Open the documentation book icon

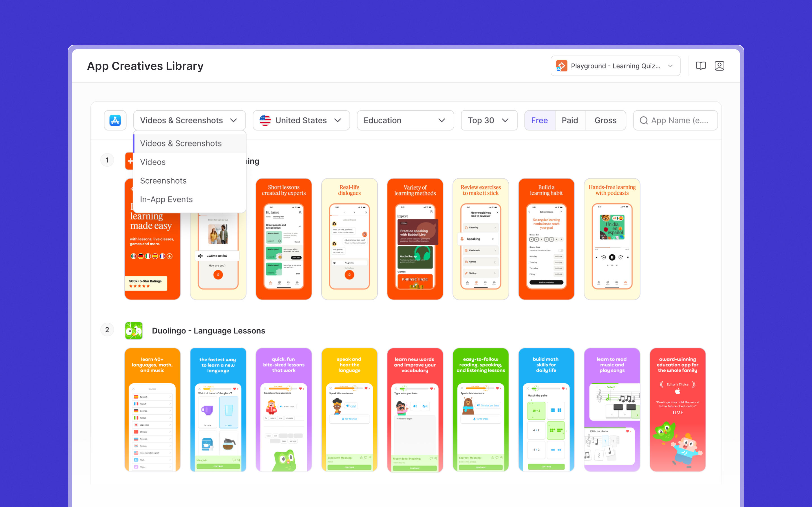(x=701, y=66)
